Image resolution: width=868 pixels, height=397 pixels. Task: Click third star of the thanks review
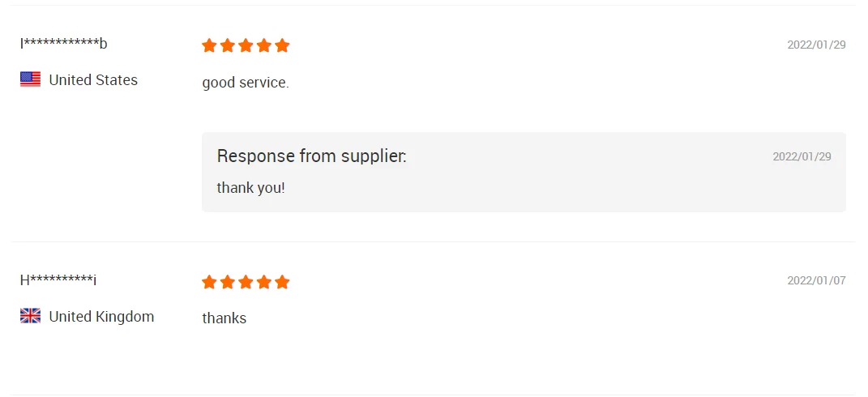(x=246, y=283)
